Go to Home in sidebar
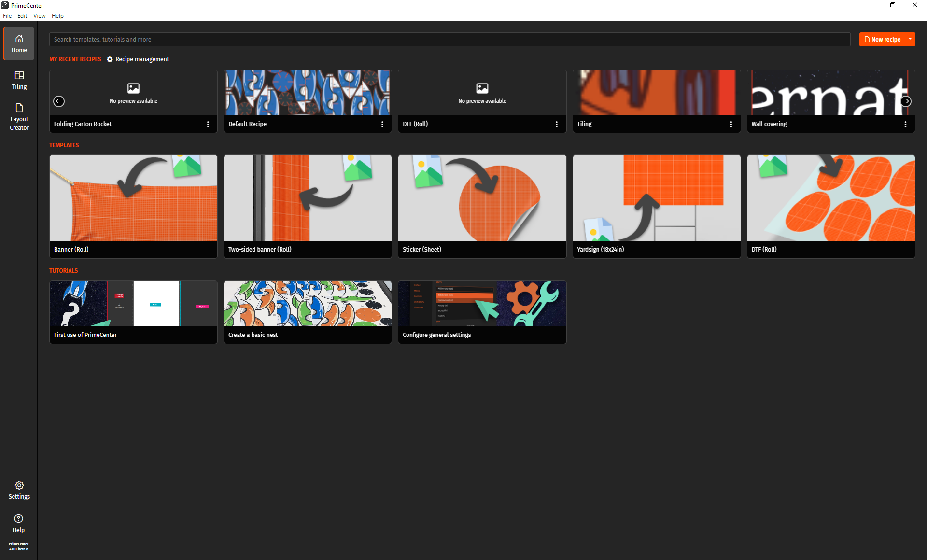927x560 pixels. (x=19, y=43)
